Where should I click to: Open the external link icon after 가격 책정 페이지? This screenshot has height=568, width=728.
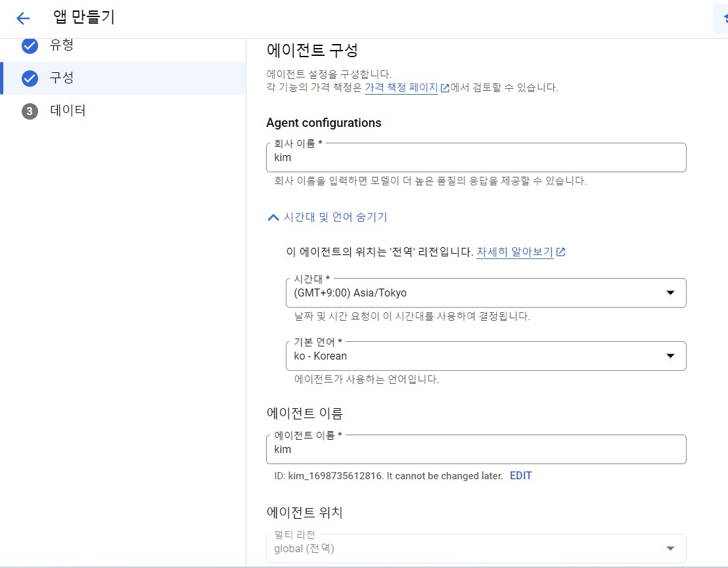[445, 88]
